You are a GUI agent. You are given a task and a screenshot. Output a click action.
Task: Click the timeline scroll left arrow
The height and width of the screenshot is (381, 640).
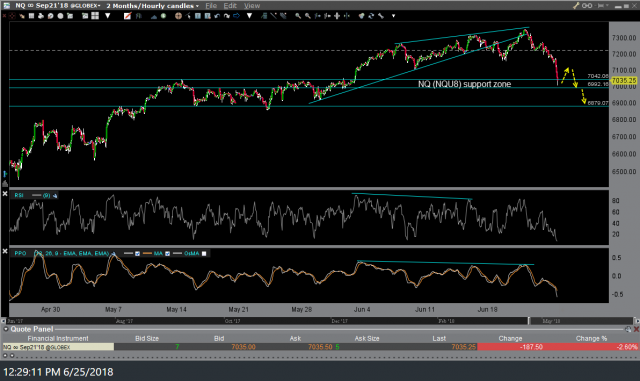click(4, 321)
